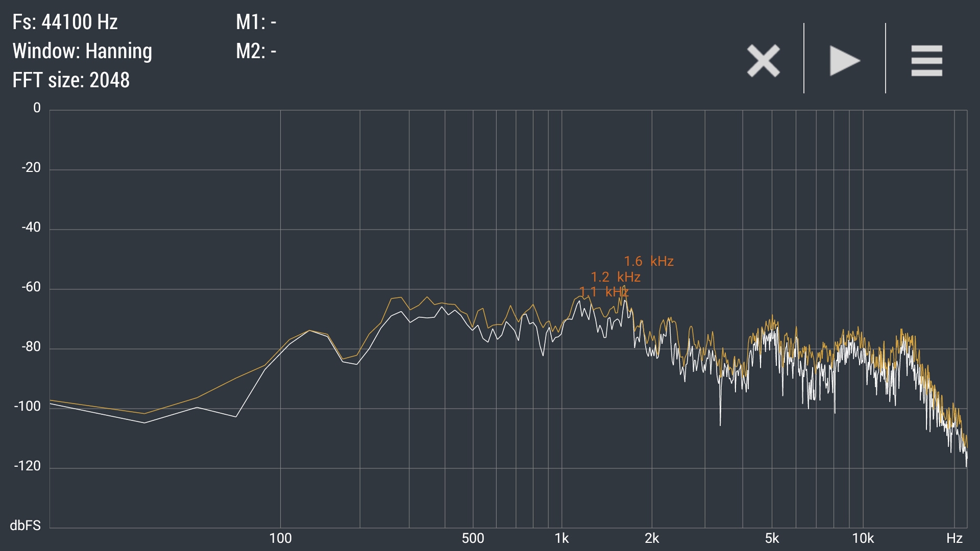The image size is (980, 551).
Task: Tap the Window: Hanning setting
Action: point(82,51)
